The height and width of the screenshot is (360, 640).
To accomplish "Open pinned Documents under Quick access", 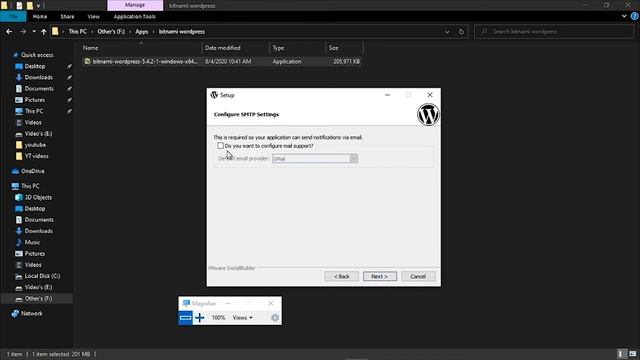I will [39, 89].
